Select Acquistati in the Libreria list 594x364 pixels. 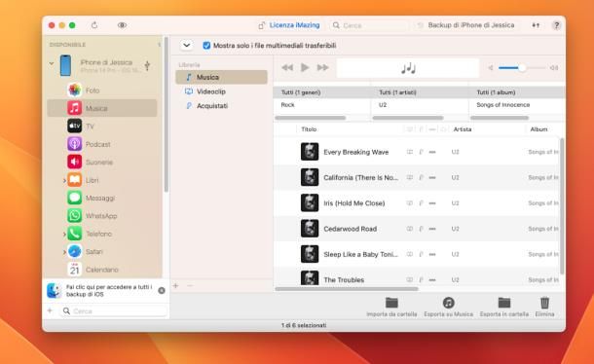(221, 106)
